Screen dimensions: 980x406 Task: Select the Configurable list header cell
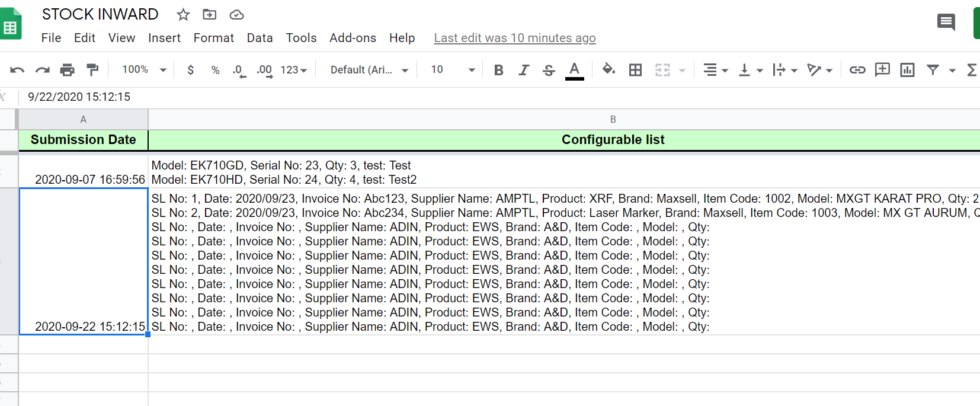point(564,140)
